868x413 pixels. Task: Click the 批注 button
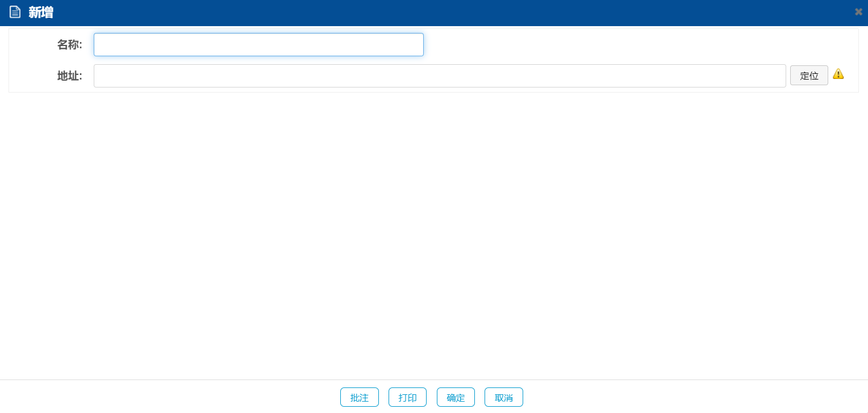point(359,398)
